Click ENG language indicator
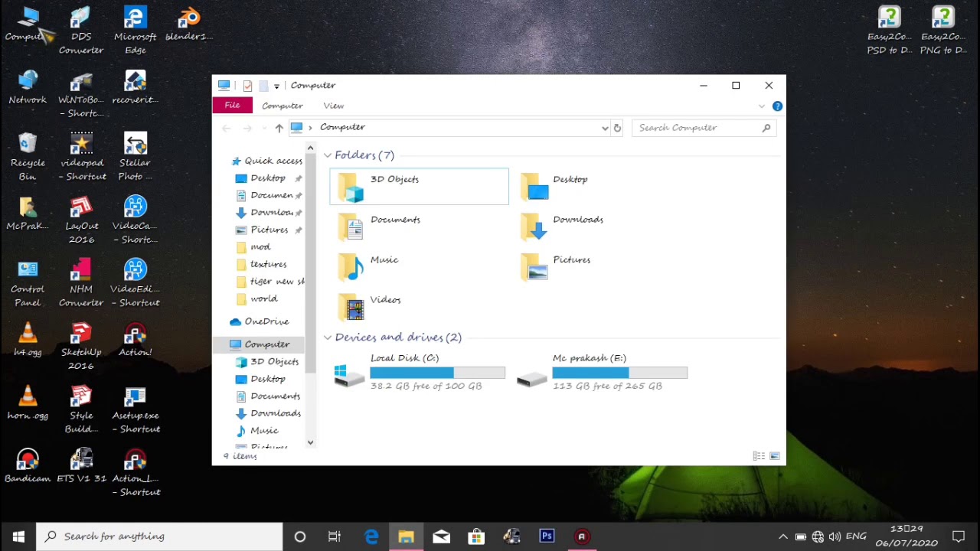This screenshot has width=980, height=551. [x=856, y=536]
